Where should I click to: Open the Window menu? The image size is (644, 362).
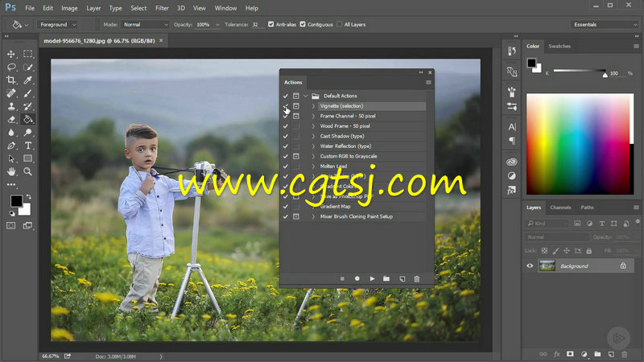[225, 8]
